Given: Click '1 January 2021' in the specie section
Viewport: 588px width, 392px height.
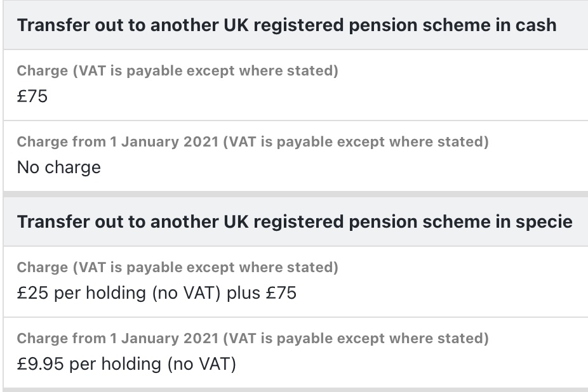Looking at the screenshot, I should click(164, 339).
